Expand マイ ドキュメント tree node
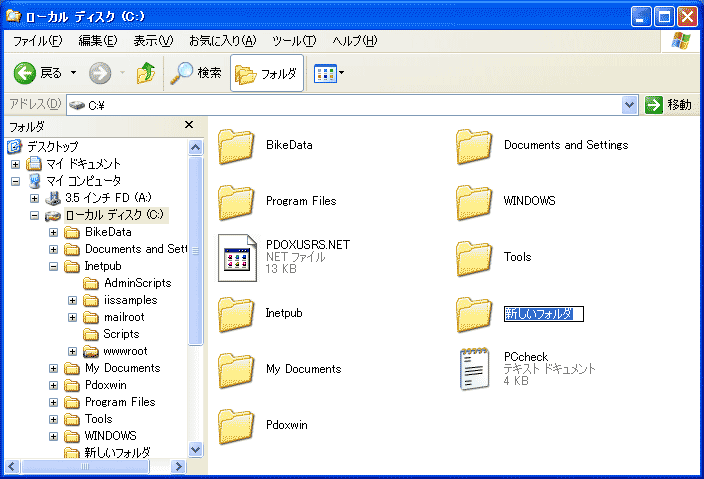Screen dimensions: 704x479 pyautogui.click(x=15, y=164)
